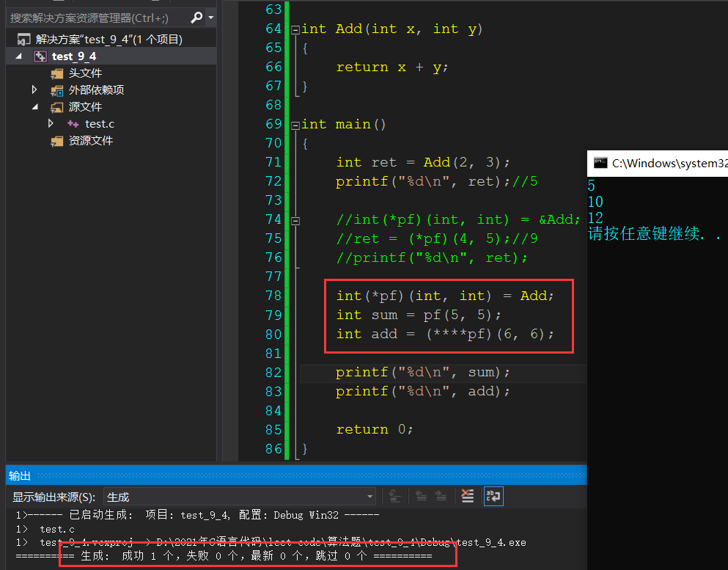
Task: Click line number 63 in the editor margin
Action: (x=273, y=10)
